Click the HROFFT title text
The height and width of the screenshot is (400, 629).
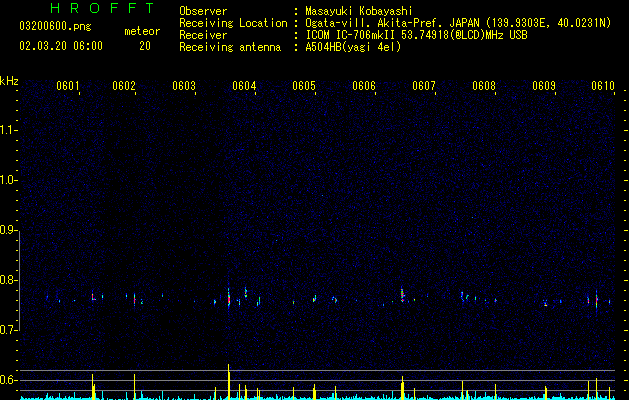tap(103, 8)
